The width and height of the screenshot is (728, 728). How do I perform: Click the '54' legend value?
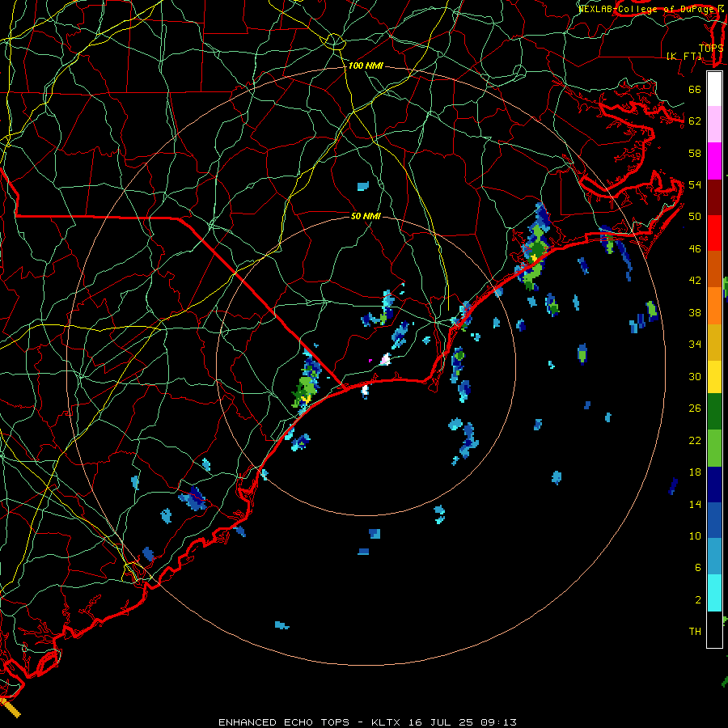click(695, 184)
